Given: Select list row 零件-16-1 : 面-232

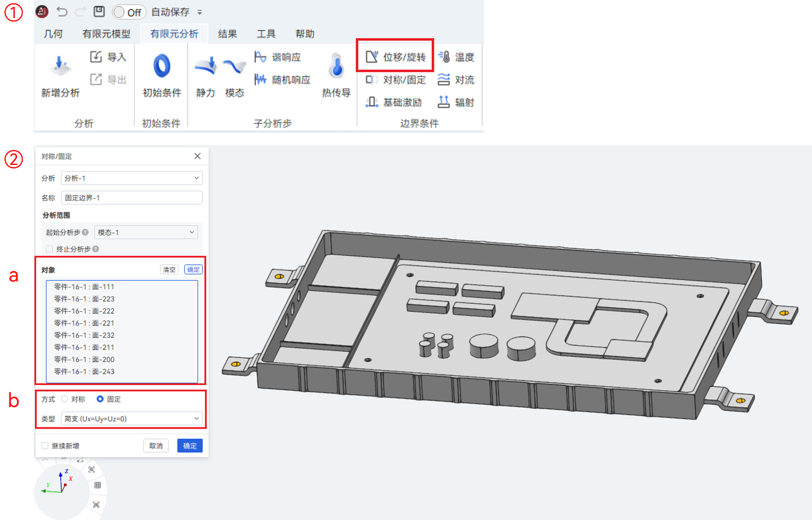Looking at the screenshot, I should point(122,335).
